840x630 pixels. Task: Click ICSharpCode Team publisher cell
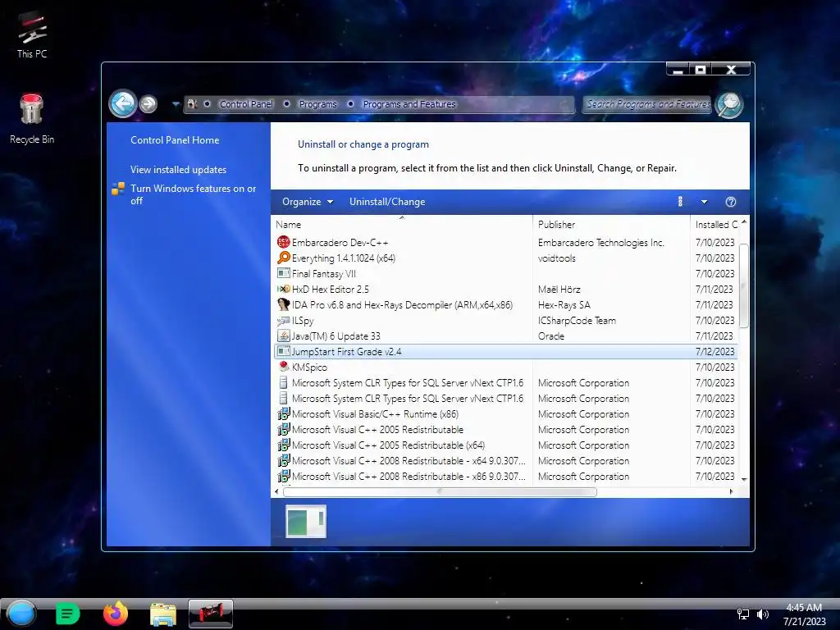577,321
